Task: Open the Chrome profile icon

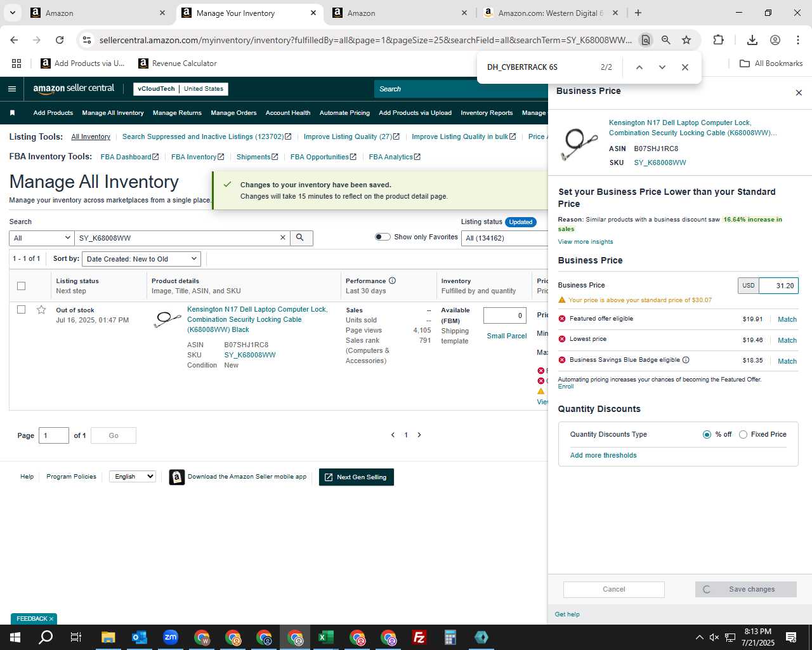Action: [x=775, y=40]
